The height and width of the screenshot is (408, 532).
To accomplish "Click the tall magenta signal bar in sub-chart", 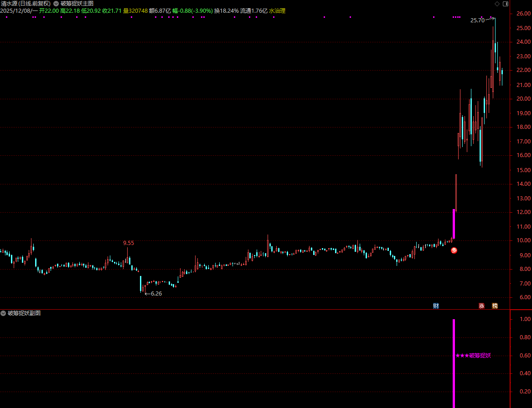I will (x=454, y=364).
